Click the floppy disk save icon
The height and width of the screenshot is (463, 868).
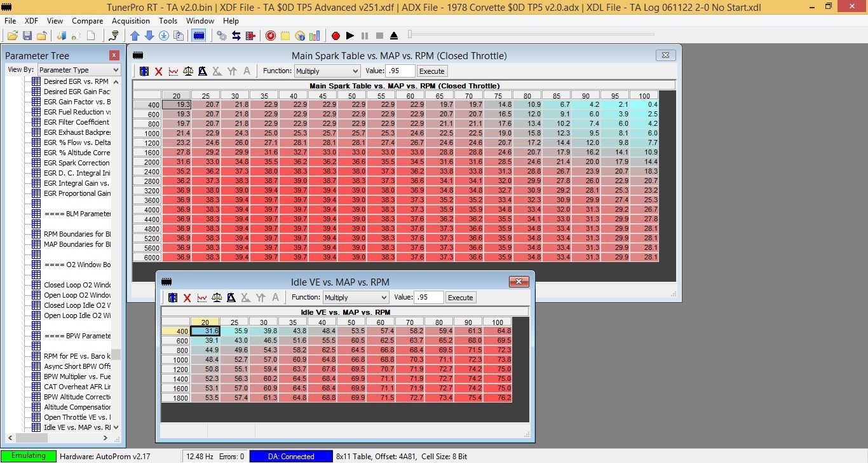point(27,36)
